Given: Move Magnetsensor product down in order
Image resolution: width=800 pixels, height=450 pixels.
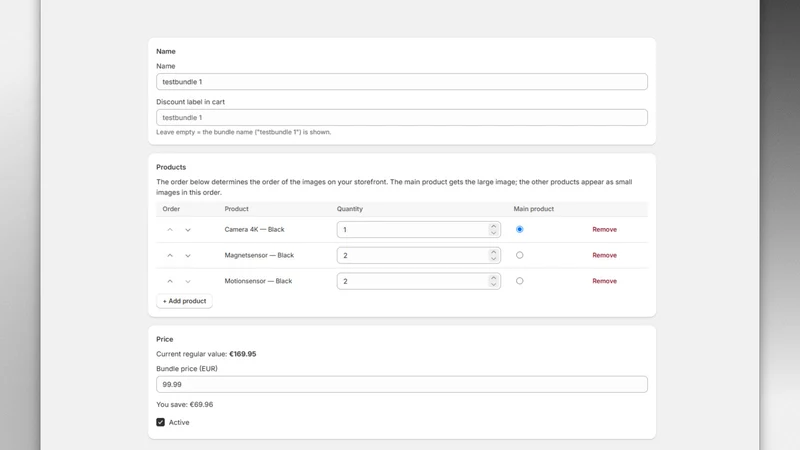Looking at the screenshot, I should 188,256.
